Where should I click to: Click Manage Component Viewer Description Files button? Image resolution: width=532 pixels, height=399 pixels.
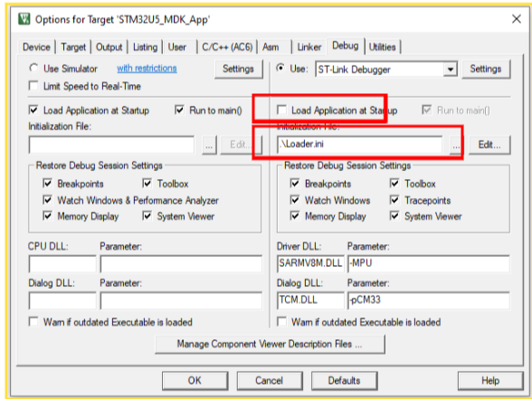tap(270, 345)
